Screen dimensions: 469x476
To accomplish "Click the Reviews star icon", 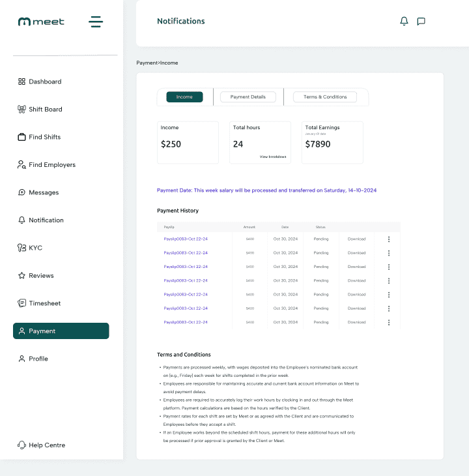I will click(21, 276).
